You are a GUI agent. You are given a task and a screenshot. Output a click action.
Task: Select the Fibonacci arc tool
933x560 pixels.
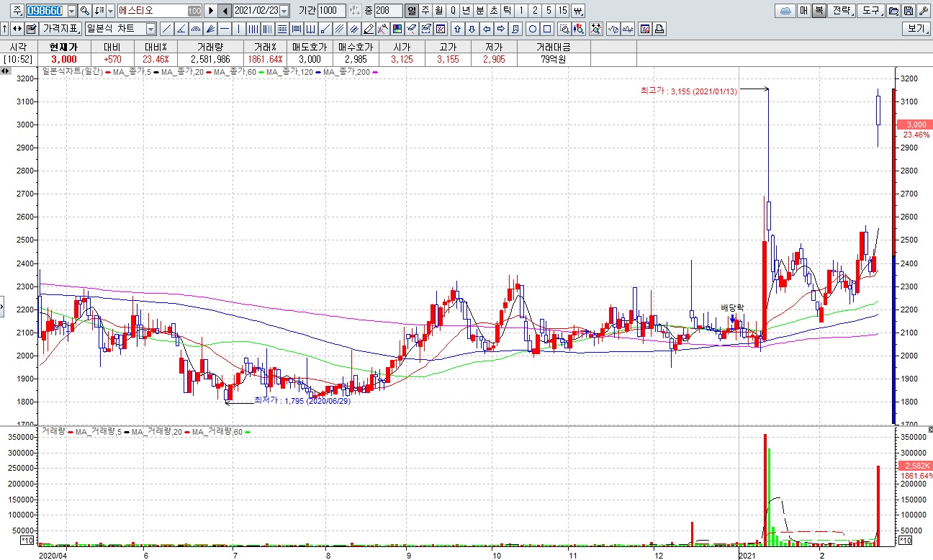[195, 29]
